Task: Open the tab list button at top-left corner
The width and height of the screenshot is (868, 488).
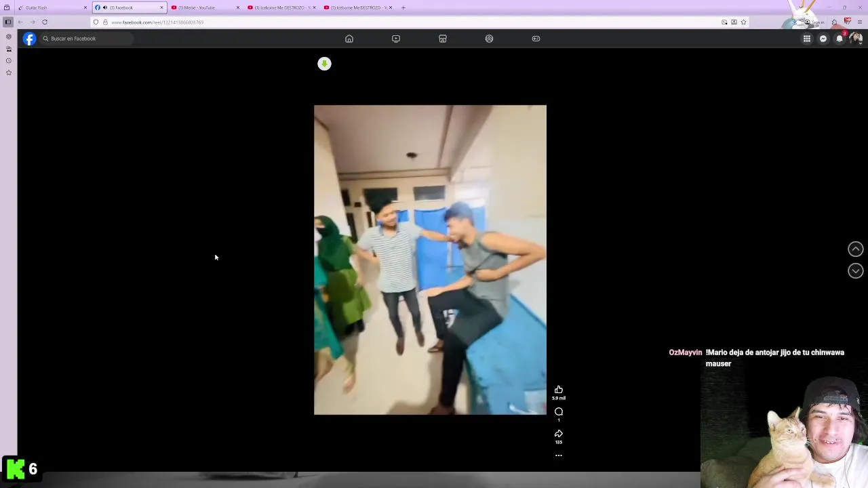Action: pyautogui.click(x=7, y=7)
